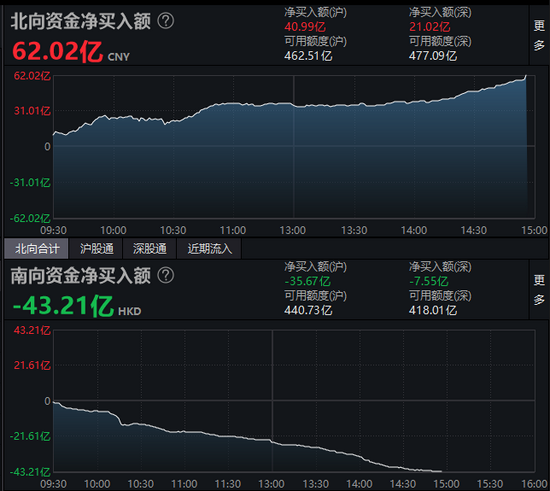The image size is (550, 491).
Task: Click the -31.01亿 axis label on northbound chart
Action: pos(30,183)
